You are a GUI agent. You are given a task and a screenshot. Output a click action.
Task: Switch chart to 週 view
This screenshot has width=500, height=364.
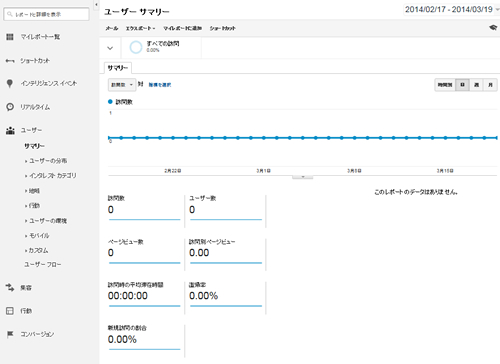(476, 85)
